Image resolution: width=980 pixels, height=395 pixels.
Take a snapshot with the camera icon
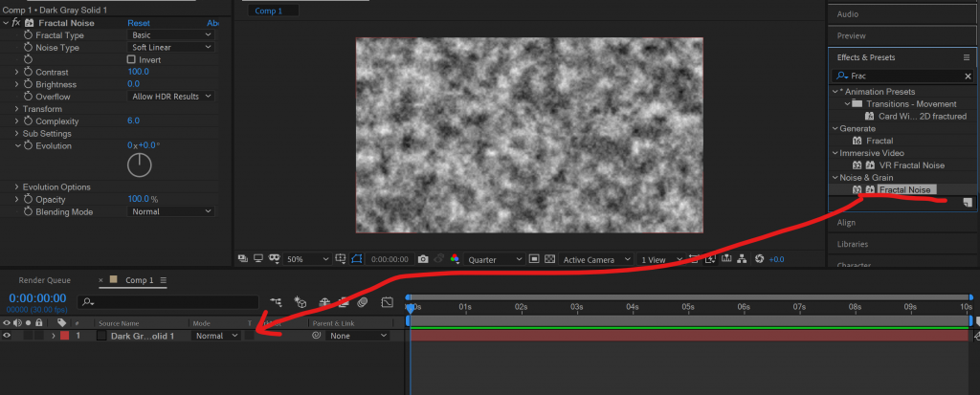[x=423, y=259]
